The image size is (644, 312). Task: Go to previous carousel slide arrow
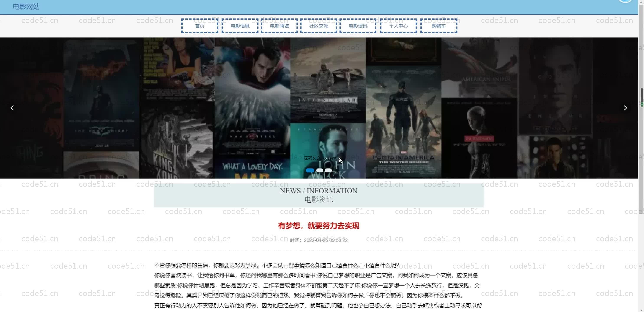pos(12,108)
